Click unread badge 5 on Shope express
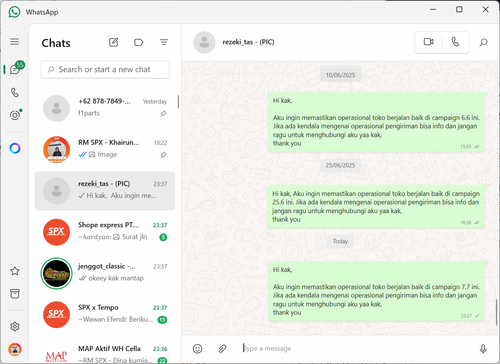 click(163, 237)
